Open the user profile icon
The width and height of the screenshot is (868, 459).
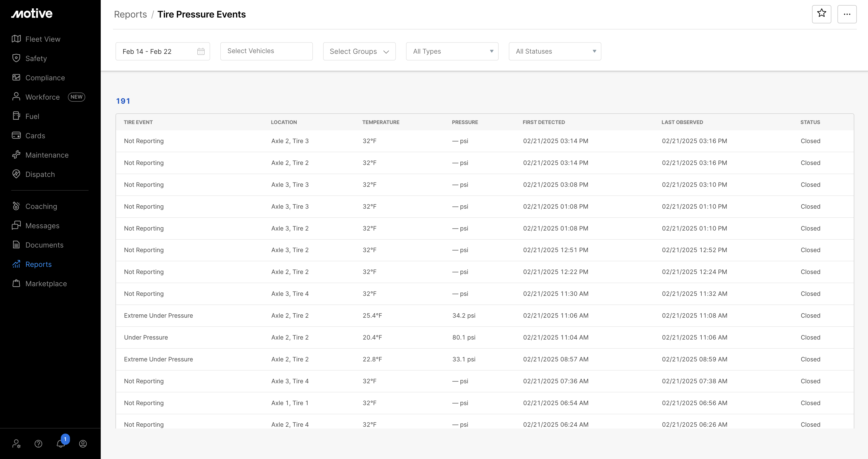[83, 444]
